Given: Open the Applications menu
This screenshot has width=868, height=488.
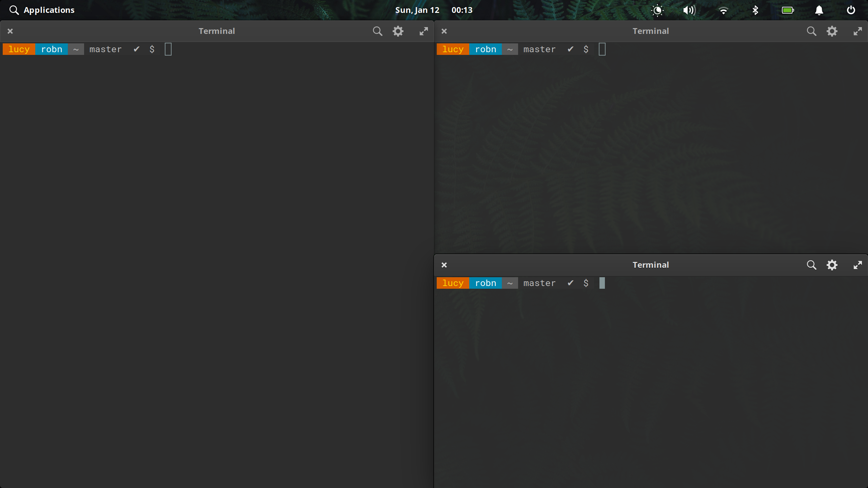Looking at the screenshot, I should pyautogui.click(x=42, y=10).
